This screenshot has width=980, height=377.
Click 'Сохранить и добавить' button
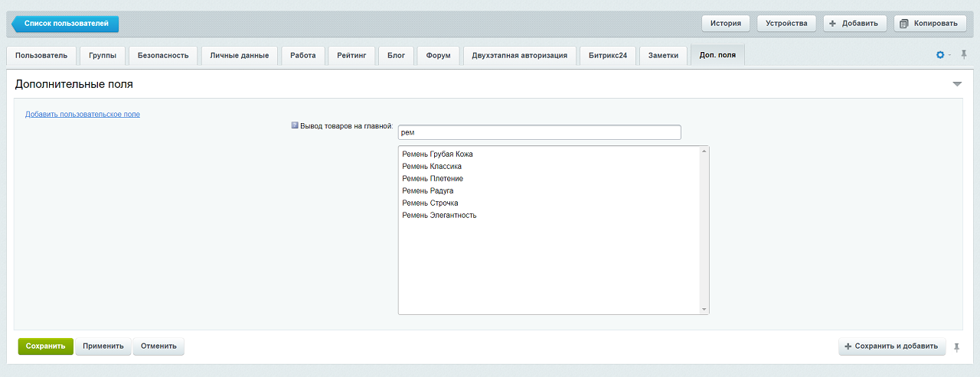[x=892, y=346]
